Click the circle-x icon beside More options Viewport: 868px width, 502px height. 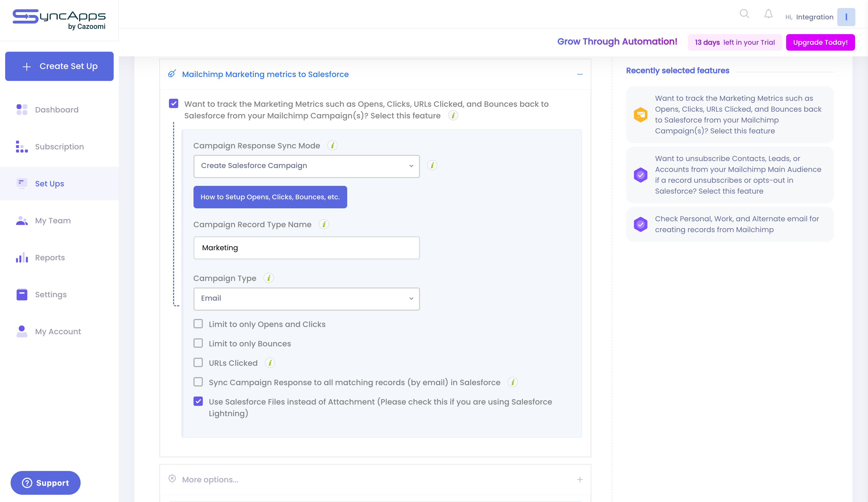pos(172,479)
